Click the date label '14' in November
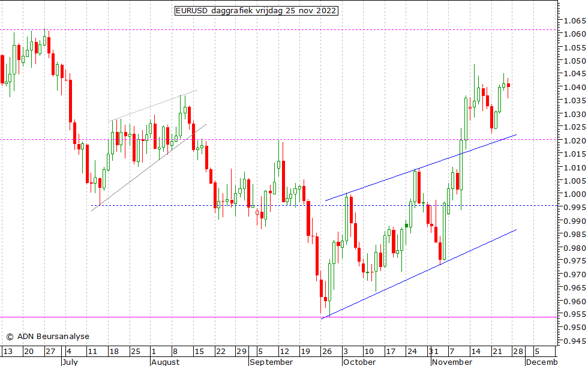Image resolution: width=588 pixels, height=366 pixels. click(x=476, y=352)
